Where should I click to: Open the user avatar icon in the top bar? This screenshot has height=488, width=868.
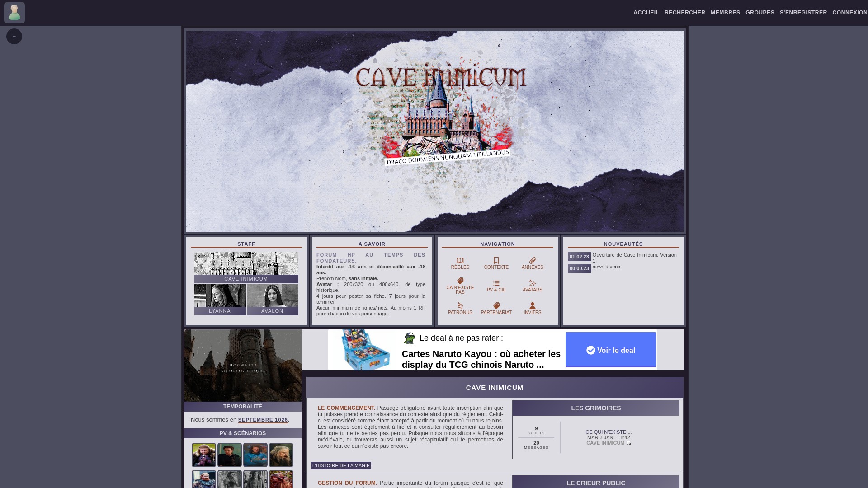coord(14,13)
